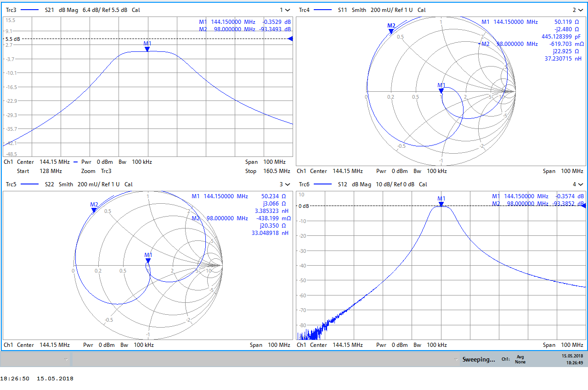Viewport: 588px width, 390px height.
Task: Click the -0.3529 dB marker readout
Action: click(x=277, y=22)
